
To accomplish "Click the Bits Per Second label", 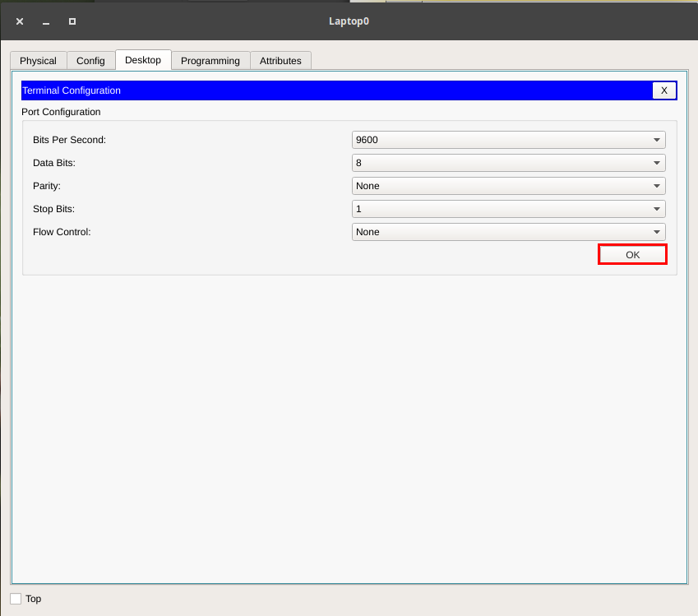I will point(69,140).
